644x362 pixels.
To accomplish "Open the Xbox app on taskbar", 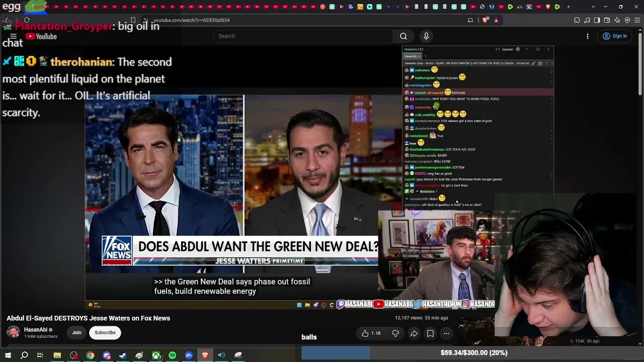I will pos(156,355).
